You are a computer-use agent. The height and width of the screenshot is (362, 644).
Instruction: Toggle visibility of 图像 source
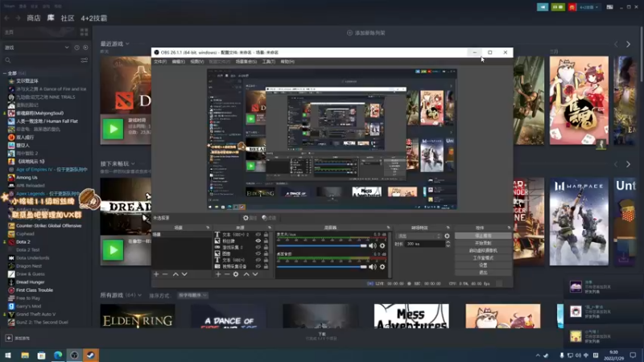(258, 253)
